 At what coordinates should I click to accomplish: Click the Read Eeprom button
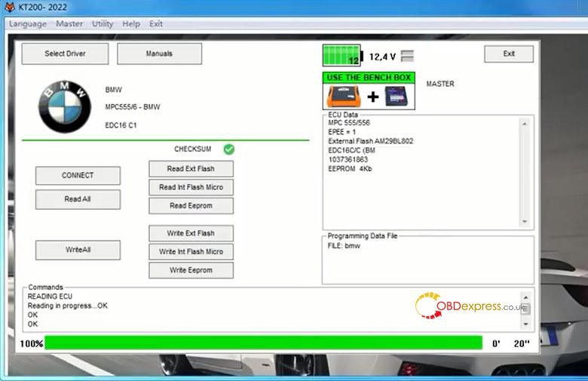click(191, 206)
